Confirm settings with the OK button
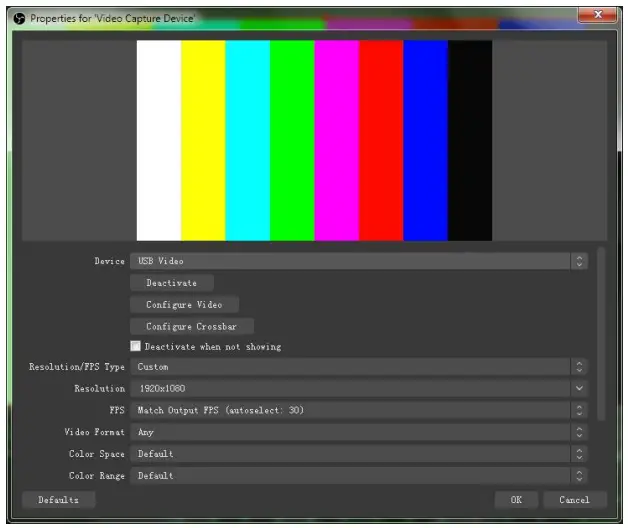The image size is (628, 528). tap(516, 500)
